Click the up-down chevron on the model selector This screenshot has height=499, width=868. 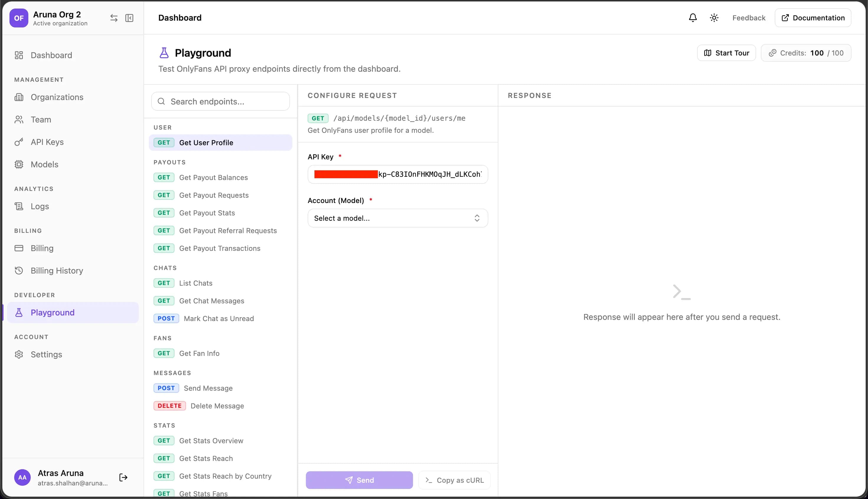click(477, 218)
